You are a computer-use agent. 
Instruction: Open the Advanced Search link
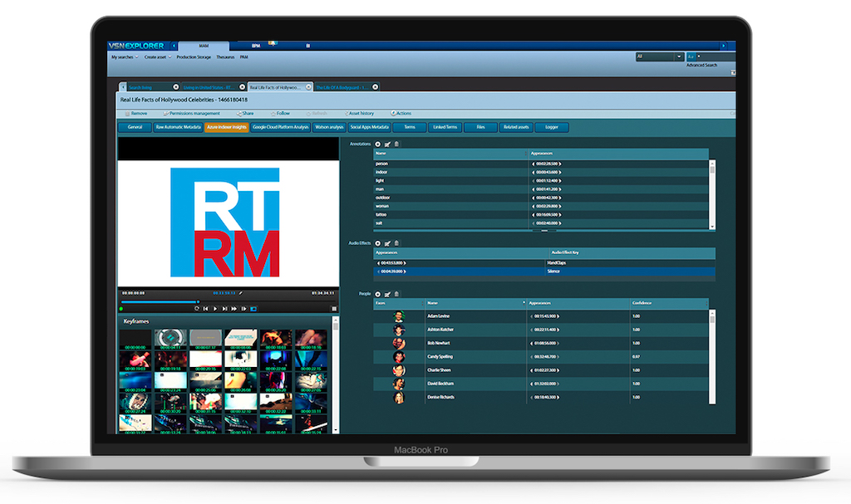(701, 65)
